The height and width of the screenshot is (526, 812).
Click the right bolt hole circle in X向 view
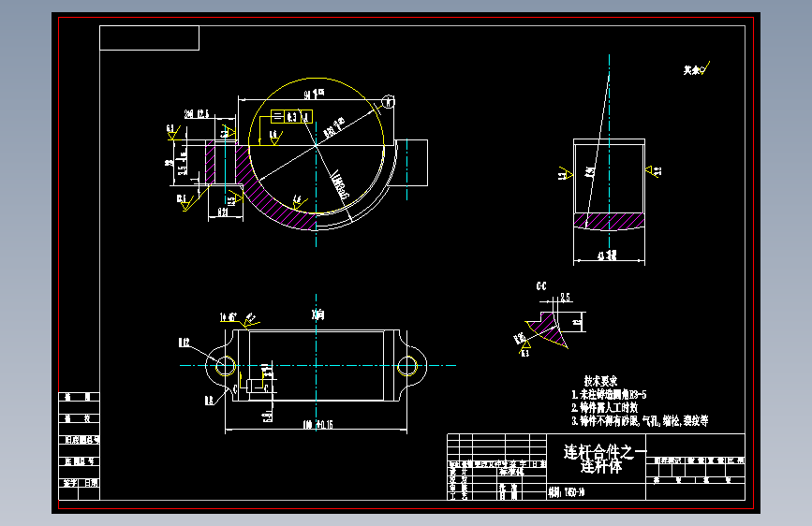tap(407, 366)
